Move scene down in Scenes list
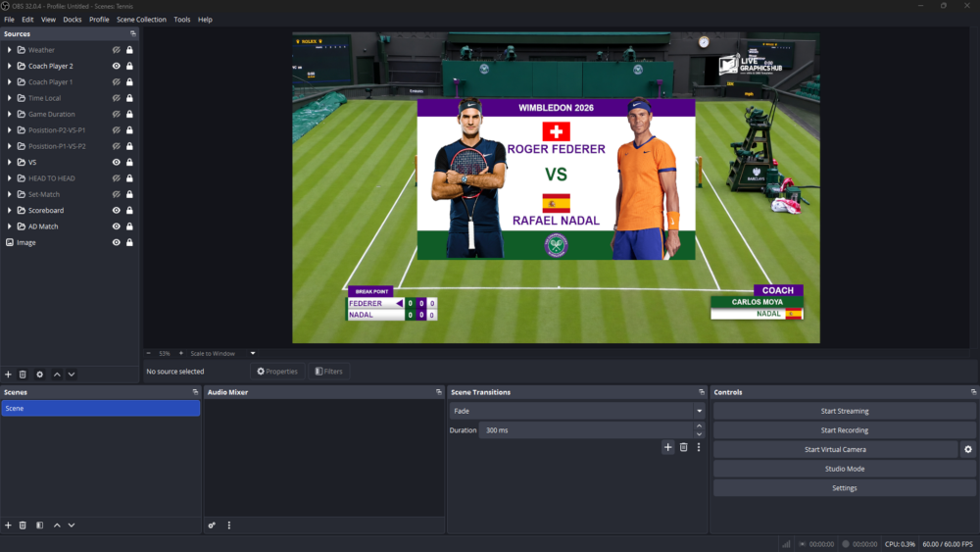The image size is (980, 552). click(x=72, y=526)
